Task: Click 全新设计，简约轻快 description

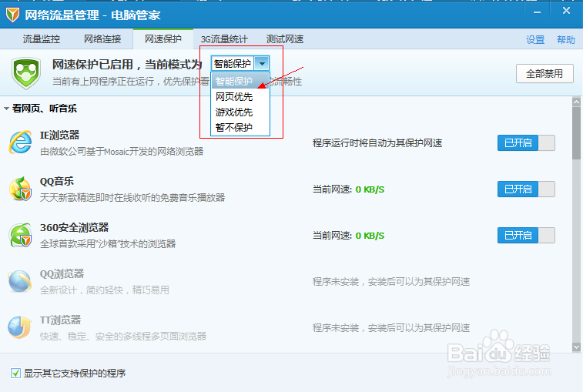Action: pos(105,290)
